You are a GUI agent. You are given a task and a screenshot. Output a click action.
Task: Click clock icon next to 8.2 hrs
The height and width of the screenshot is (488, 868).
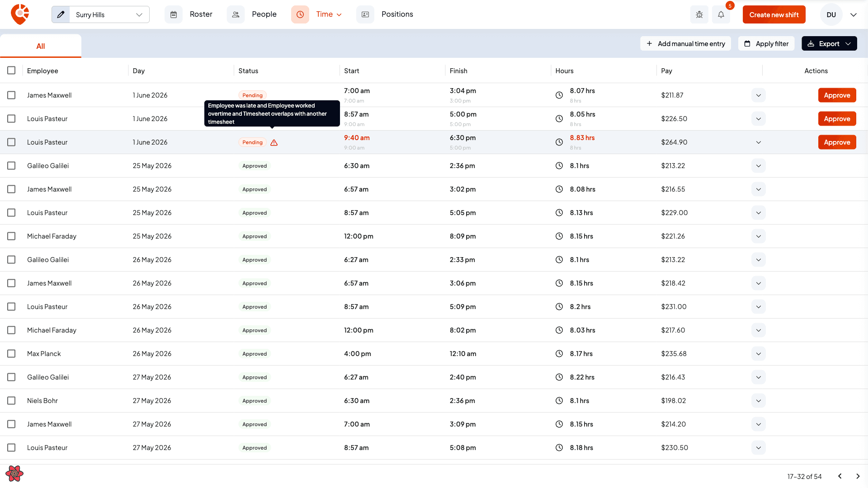pos(559,307)
